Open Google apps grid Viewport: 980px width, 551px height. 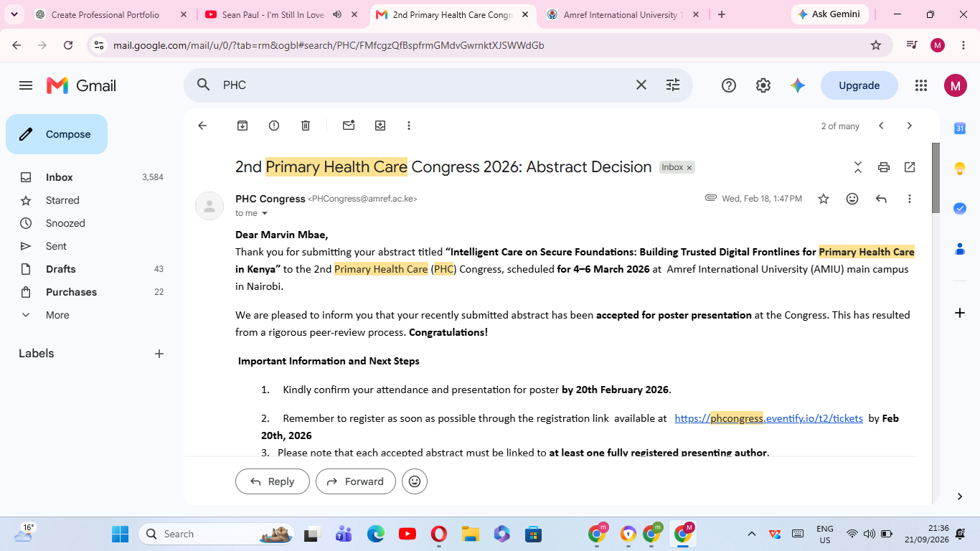[x=921, y=85]
